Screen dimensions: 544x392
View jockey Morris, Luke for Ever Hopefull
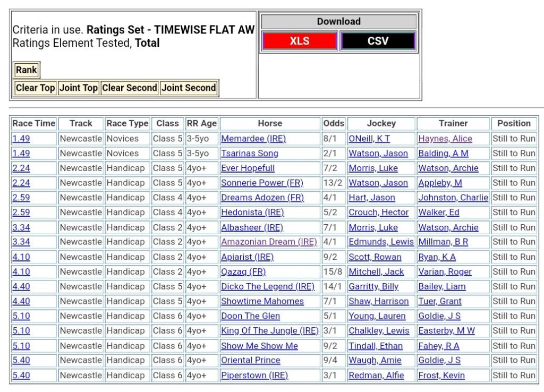click(373, 168)
